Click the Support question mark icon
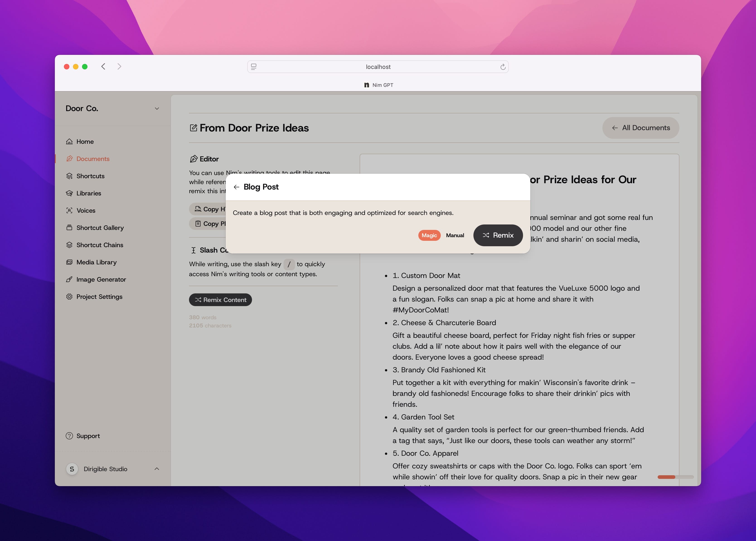Image resolution: width=756 pixels, height=541 pixels. point(69,436)
